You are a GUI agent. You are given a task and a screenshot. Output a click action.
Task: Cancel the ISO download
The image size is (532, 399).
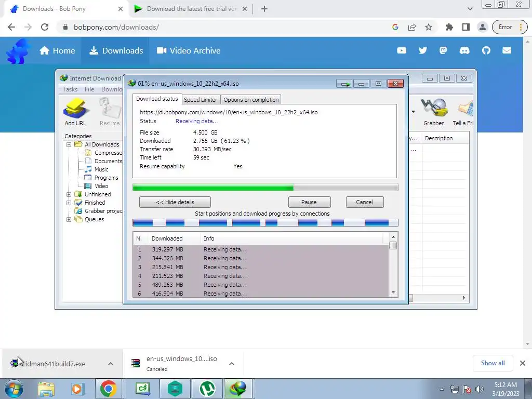(x=365, y=202)
